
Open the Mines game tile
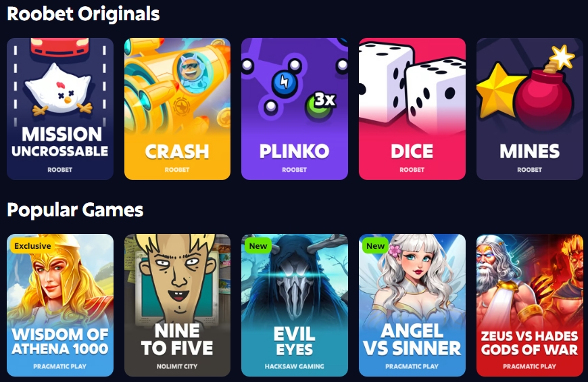click(x=529, y=109)
